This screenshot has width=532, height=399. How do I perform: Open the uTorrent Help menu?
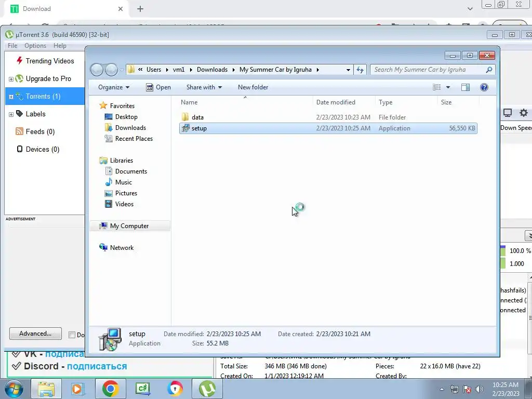point(60,46)
